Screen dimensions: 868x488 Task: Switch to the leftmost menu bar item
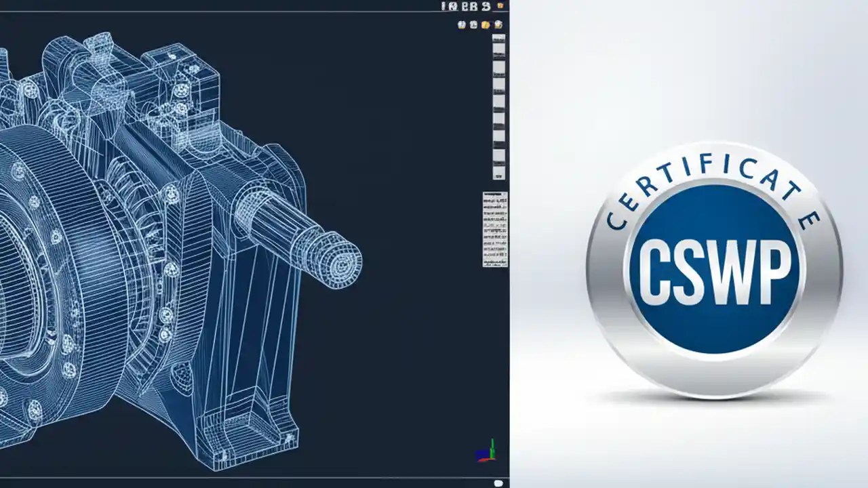pos(443,6)
